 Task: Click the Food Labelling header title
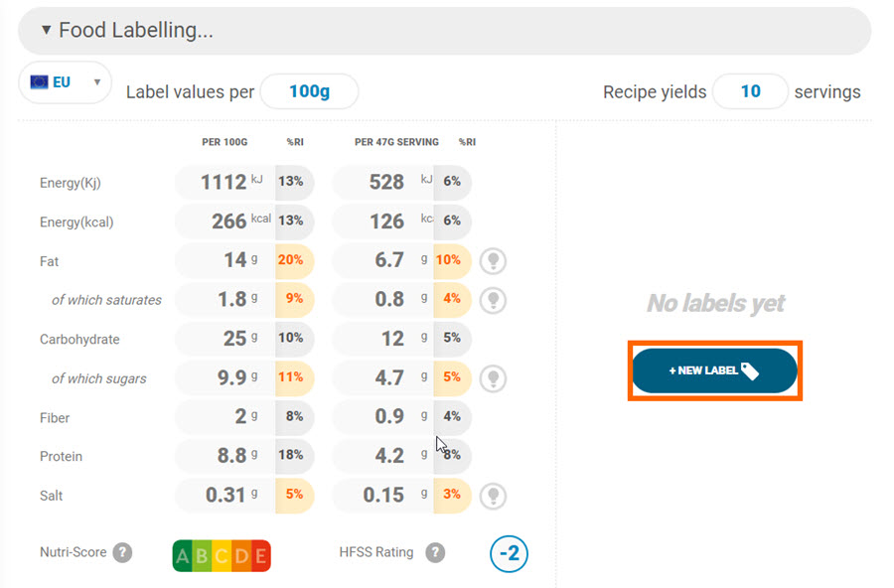pos(136,30)
